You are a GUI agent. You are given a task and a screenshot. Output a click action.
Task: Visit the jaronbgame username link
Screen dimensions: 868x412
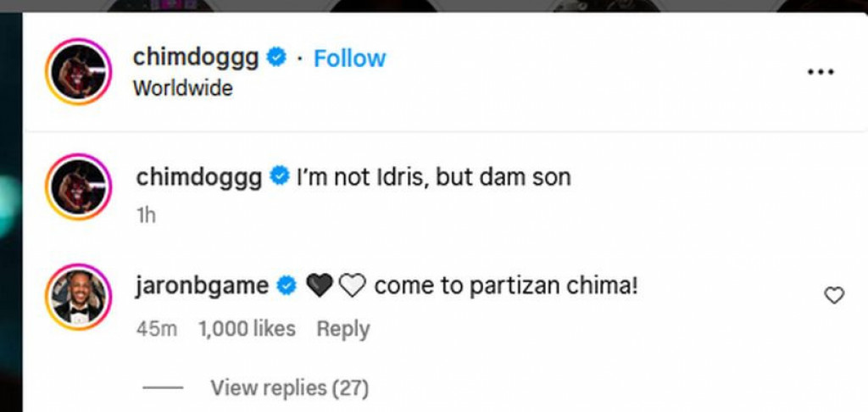(x=202, y=287)
